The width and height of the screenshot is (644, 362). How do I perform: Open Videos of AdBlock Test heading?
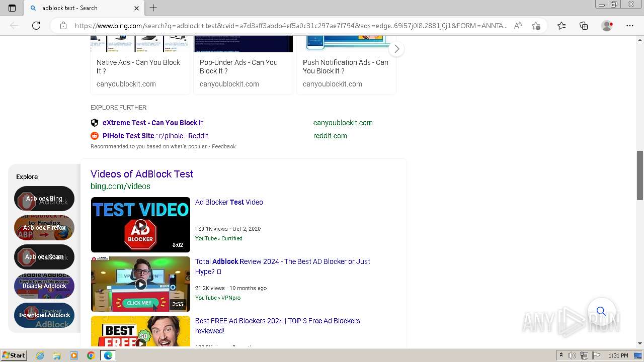click(x=142, y=174)
